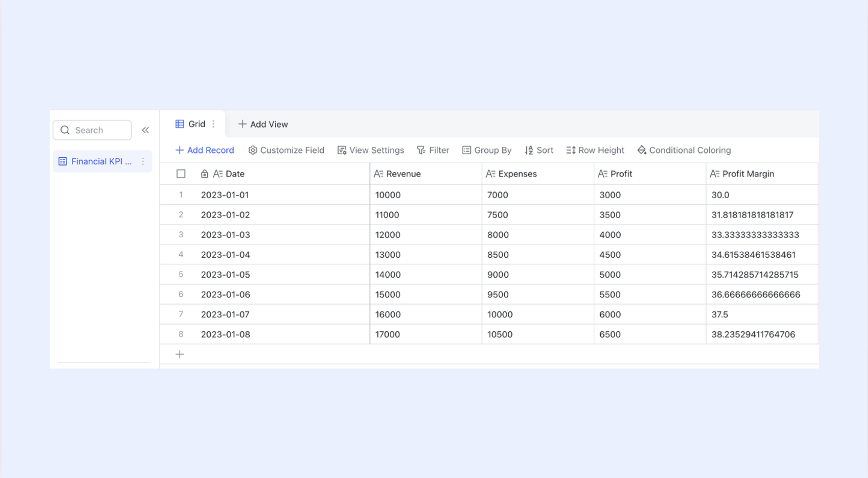Viewport: 868px width, 478px height.
Task: Open the Grid view options menu
Action: point(213,124)
